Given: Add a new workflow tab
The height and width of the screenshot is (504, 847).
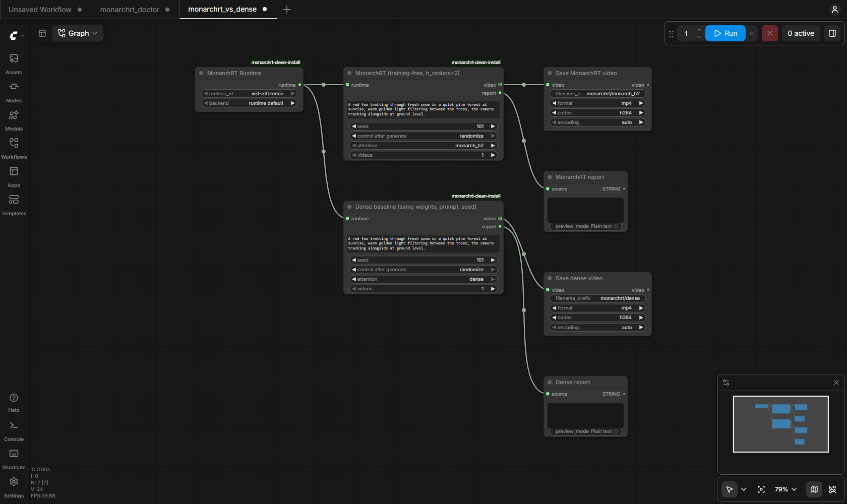Looking at the screenshot, I should (287, 10).
